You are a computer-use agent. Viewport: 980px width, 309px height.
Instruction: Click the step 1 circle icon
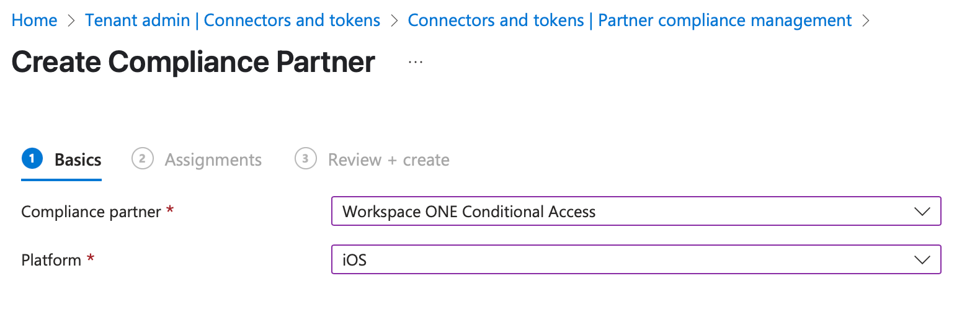click(x=32, y=159)
